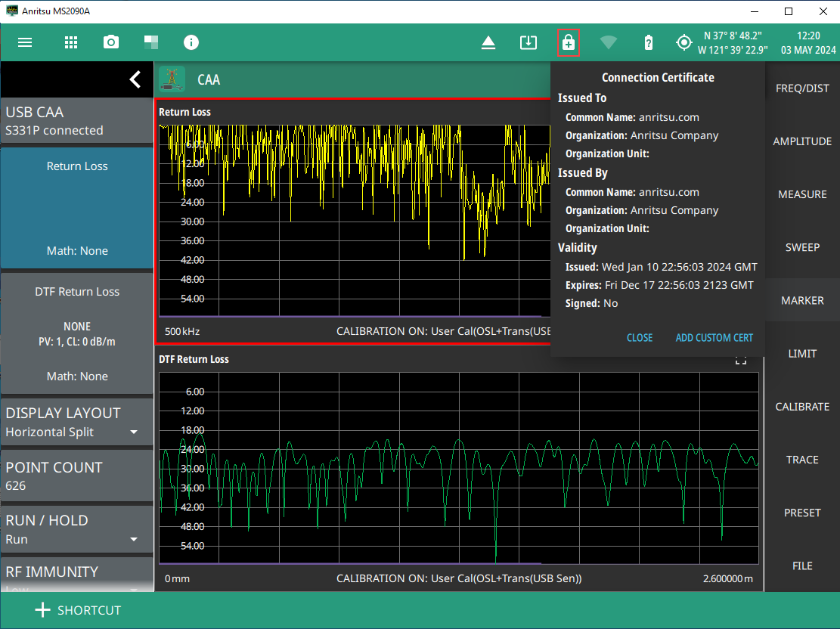Click the eject icon in toolbar
840x629 pixels.
pyautogui.click(x=488, y=42)
